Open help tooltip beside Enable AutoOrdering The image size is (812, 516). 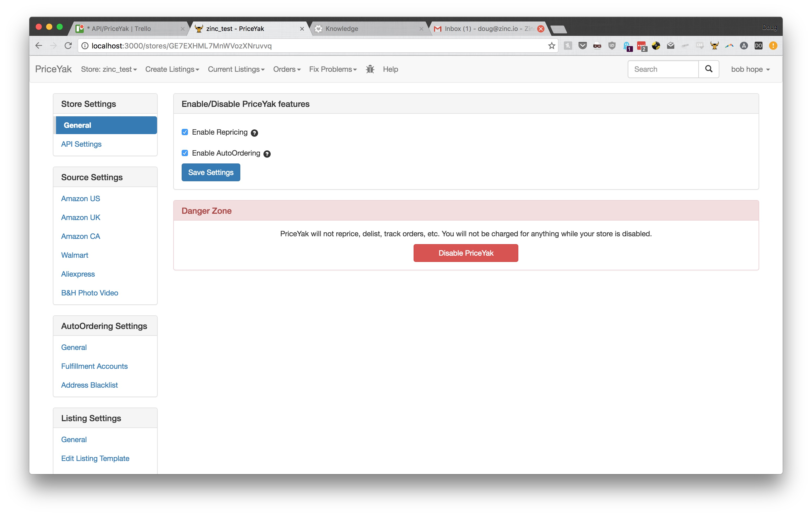267,154
